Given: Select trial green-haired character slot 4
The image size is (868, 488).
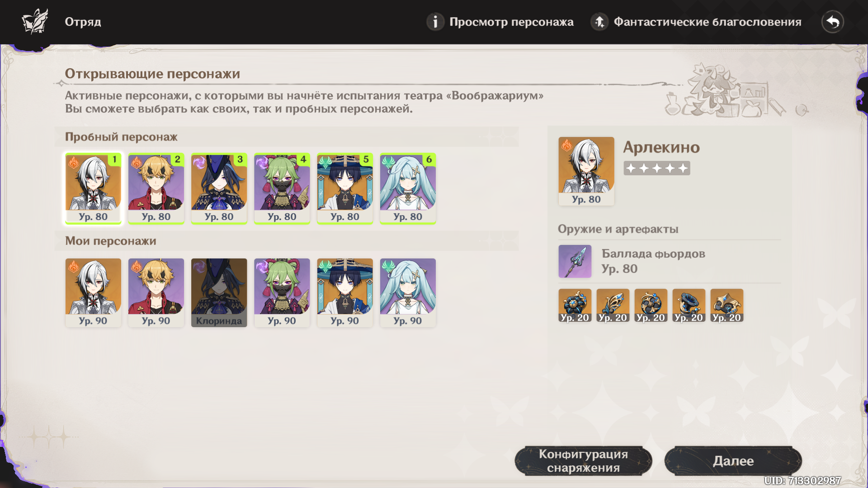Looking at the screenshot, I should (282, 188).
